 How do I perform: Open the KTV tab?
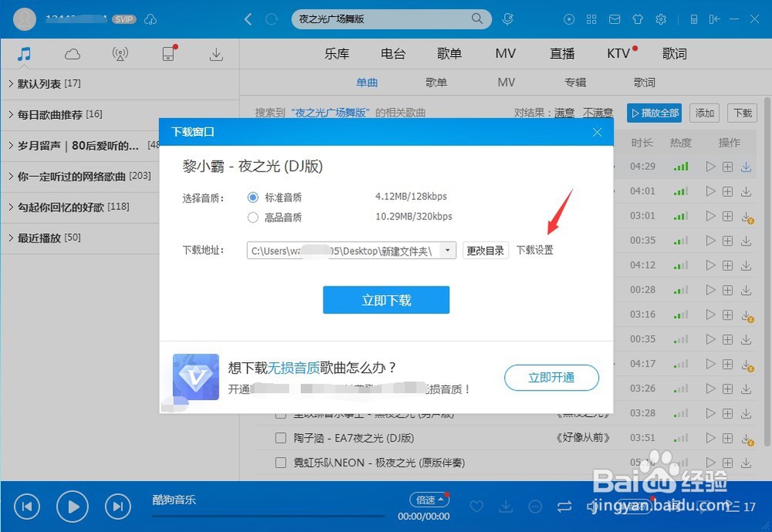618,53
